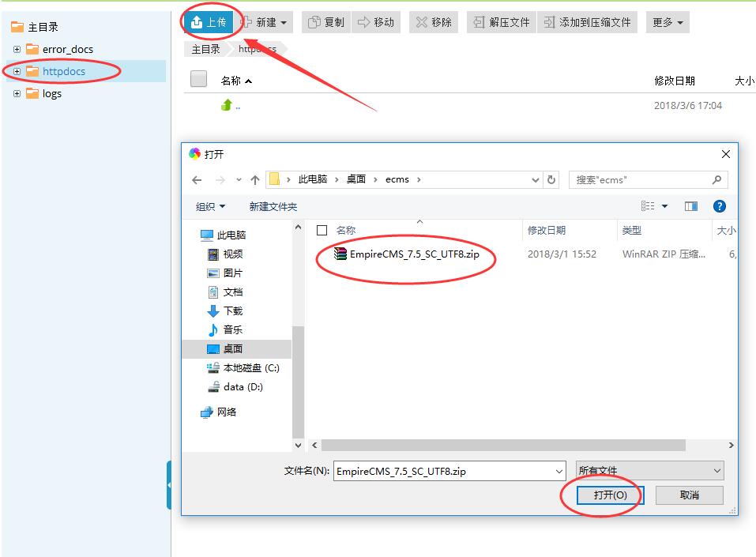Viewport: 756px width, 557px height.
Task: Open the 组织 organize menu
Action: pos(211,206)
